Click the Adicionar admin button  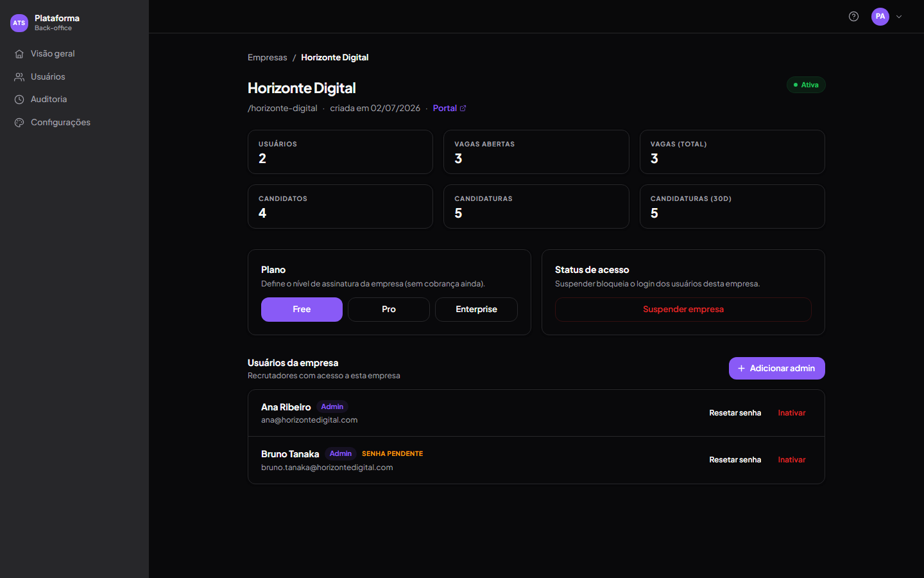[776, 369]
